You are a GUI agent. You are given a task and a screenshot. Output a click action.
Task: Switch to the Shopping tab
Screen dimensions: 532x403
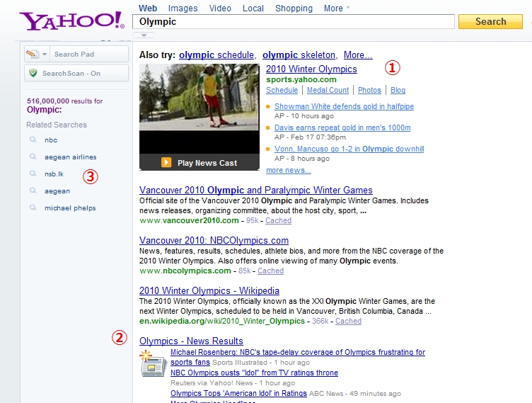[x=294, y=8]
